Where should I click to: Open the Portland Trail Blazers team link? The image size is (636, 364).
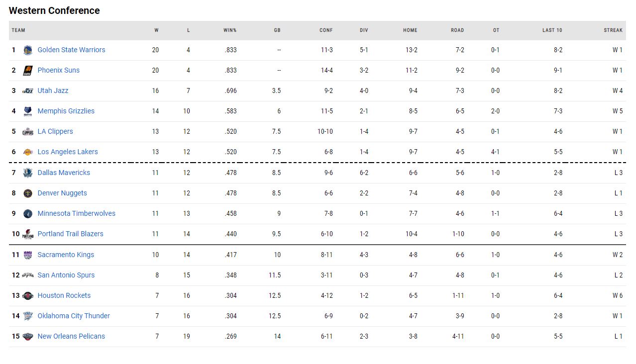[70, 234]
